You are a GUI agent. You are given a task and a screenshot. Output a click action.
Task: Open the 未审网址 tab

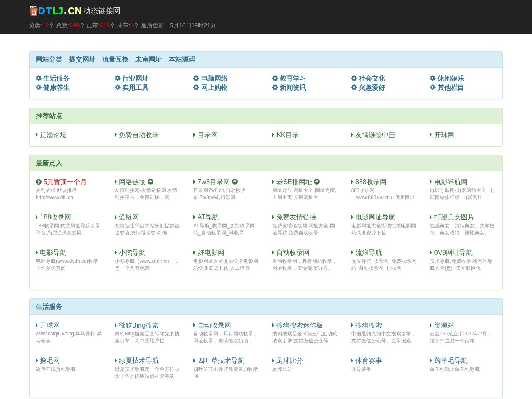pyautogui.click(x=149, y=59)
